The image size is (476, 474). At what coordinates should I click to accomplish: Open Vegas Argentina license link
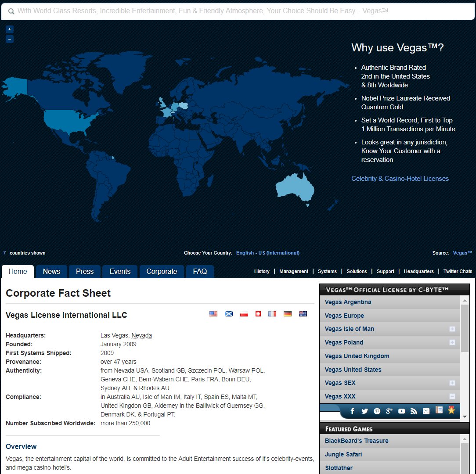click(x=348, y=302)
